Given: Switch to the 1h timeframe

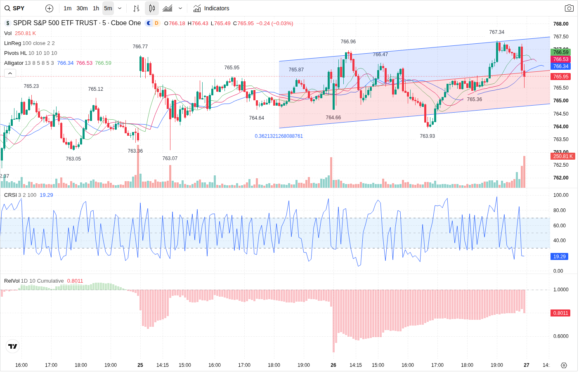Looking at the screenshot, I should pos(96,8).
